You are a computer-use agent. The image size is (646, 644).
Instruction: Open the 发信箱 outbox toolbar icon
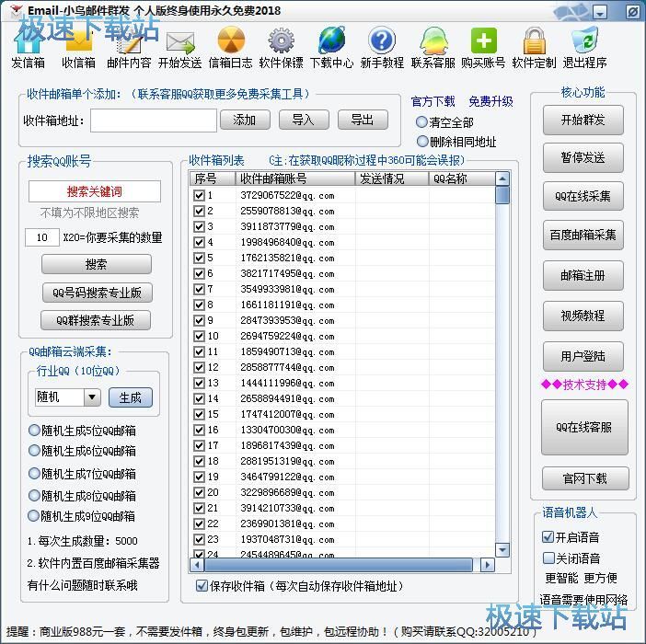pyautogui.click(x=28, y=48)
